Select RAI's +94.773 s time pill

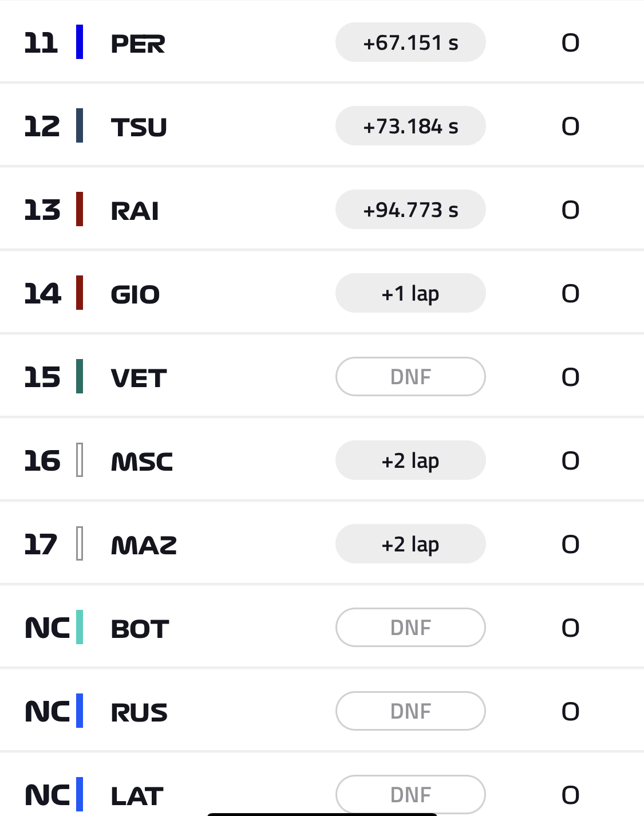coord(410,210)
